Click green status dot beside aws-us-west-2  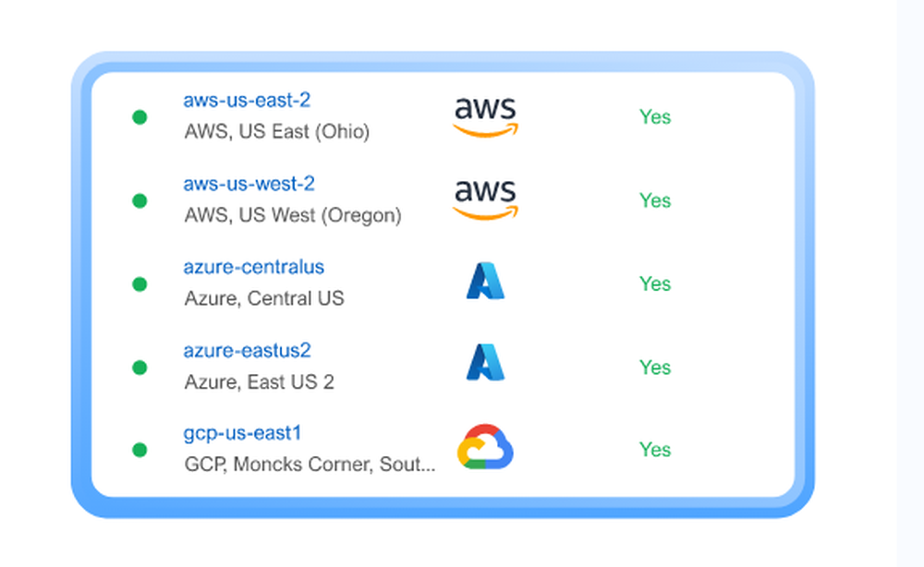[140, 200]
